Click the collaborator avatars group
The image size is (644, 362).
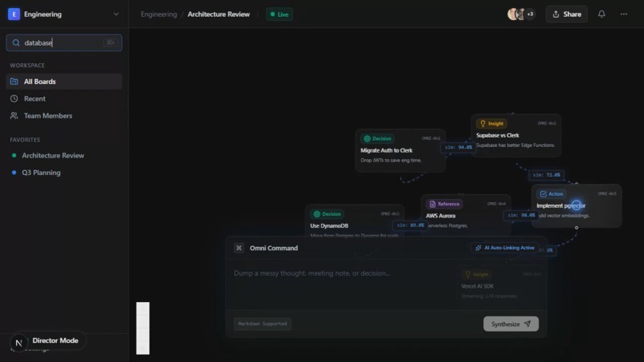521,14
